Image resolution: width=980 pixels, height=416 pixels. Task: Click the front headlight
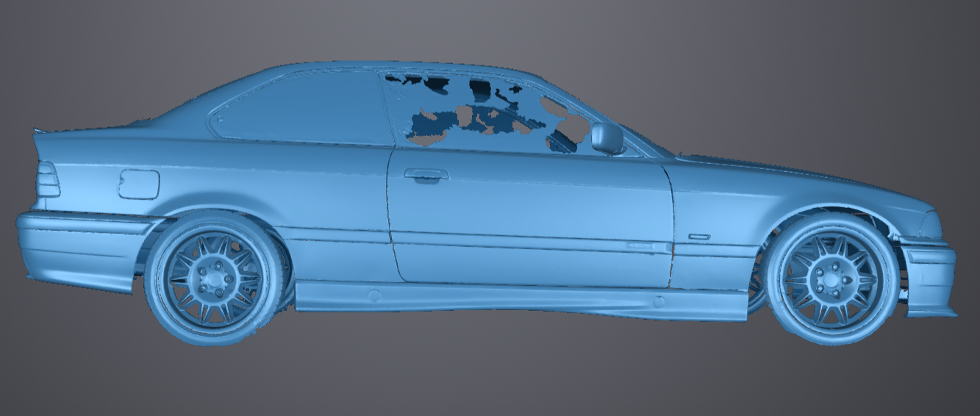[931, 225]
